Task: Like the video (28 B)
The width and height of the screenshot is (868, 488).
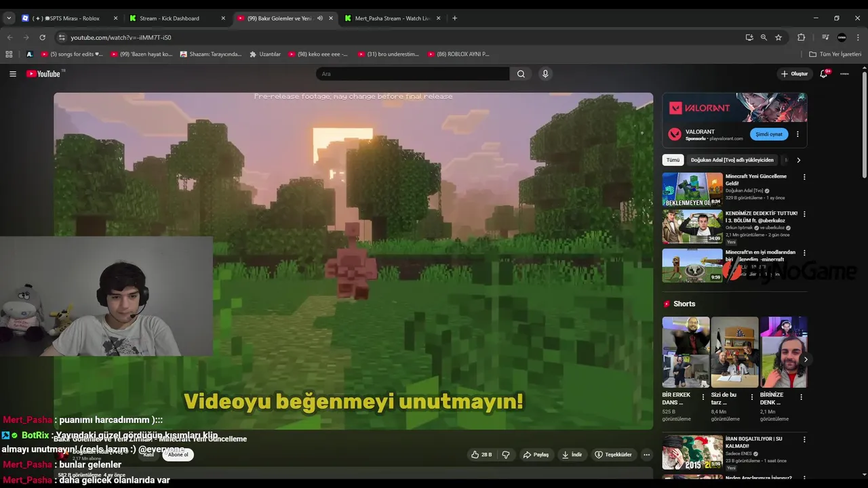Action: coord(481,455)
